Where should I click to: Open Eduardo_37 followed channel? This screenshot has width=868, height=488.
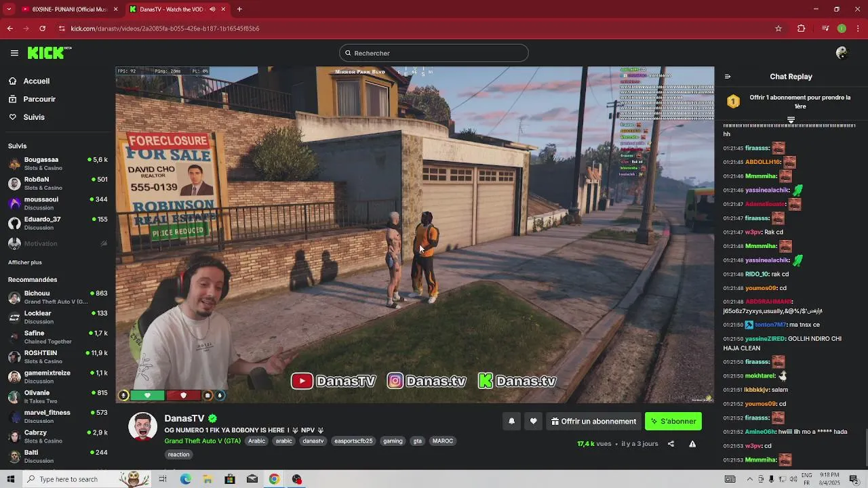click(x=57, y=223)
